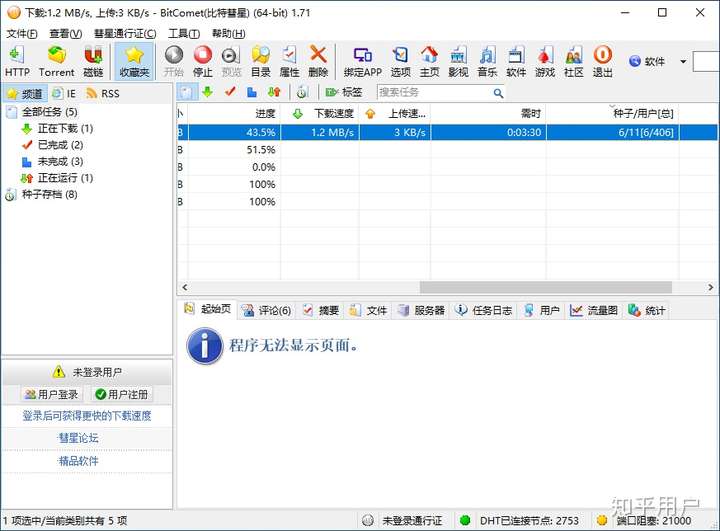Open the 软件 software section icon
This screenshot has height=531, width=720.
[516, 61]
